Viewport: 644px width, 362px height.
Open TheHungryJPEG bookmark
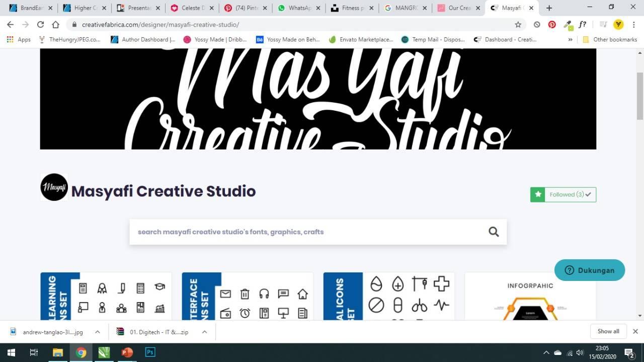69,39
